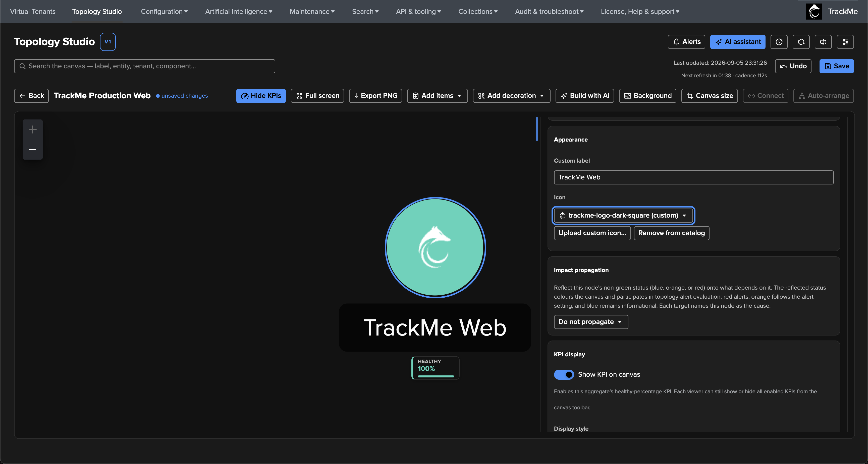The width and height of the screenshot is (868, 464).
Task: Zoom out canvas with minus button
Action: point(33,149)
